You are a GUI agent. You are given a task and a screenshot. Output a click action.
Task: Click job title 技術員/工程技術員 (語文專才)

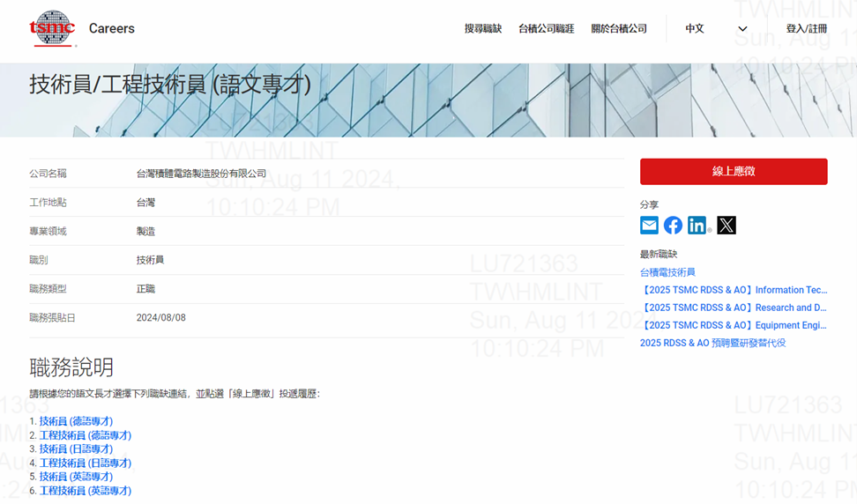(170, 85)
